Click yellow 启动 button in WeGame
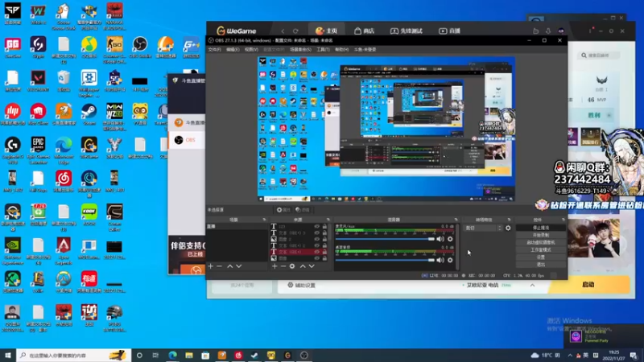The width and height of the screenshot is (644, 362). [588, 285]
